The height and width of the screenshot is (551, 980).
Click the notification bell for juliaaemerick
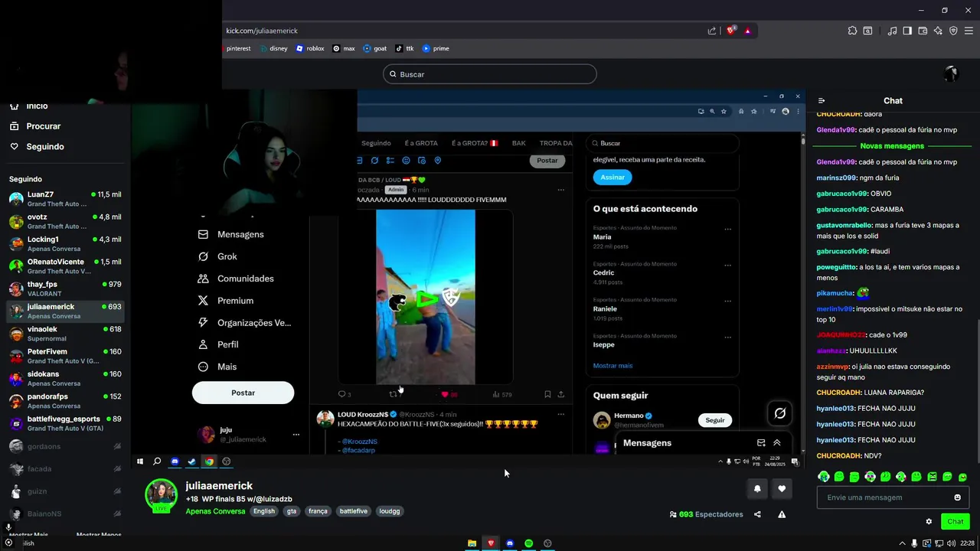tap(757, 488)
